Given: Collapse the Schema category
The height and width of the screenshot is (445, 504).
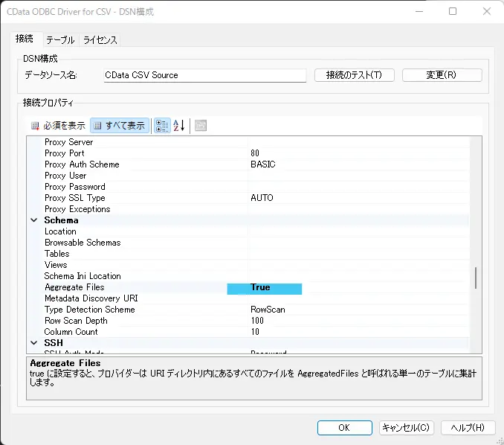Looking at the screenshot, I should (x=34, y=220).
